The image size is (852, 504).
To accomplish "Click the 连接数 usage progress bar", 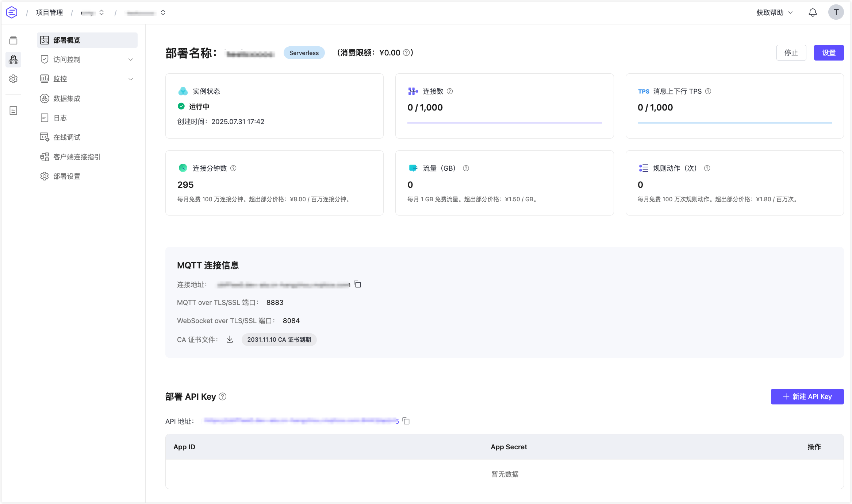I will (x=504, y=123).
